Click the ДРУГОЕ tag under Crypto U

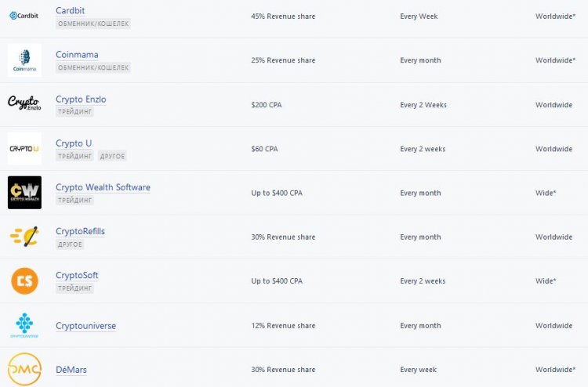112,156
